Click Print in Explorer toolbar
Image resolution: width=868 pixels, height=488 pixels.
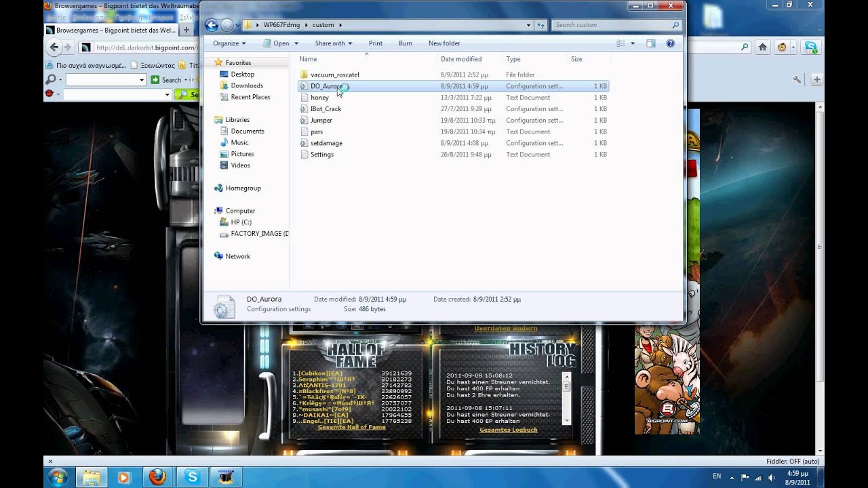376,43
